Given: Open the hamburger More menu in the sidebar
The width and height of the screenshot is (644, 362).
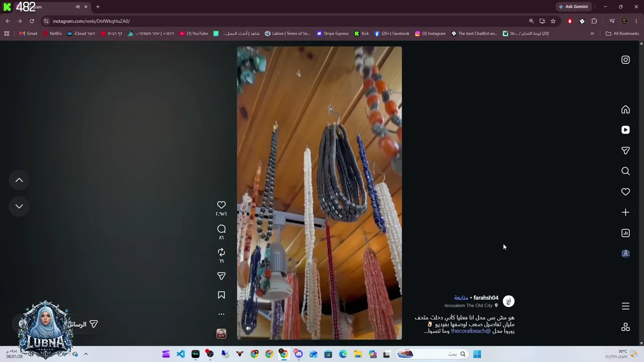Looking at the screenshot, I should (x=625, y=306).
